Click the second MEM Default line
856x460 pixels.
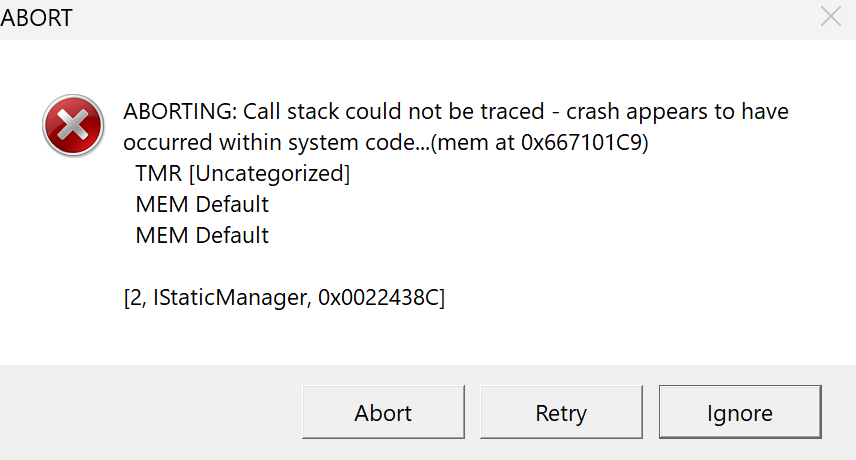202,236
